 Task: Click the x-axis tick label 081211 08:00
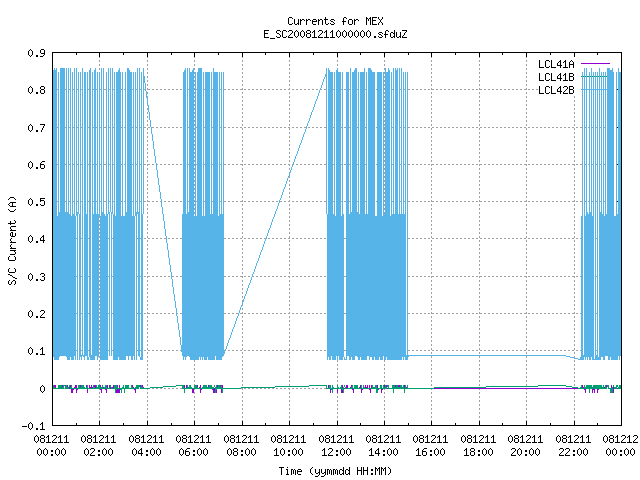pyautogui.click(x=241, y=446)
